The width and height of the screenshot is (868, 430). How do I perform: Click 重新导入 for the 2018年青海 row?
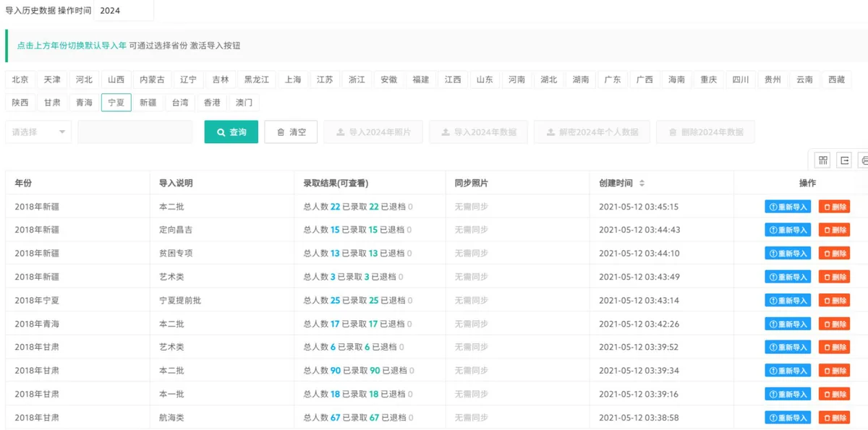coord(788,324)
